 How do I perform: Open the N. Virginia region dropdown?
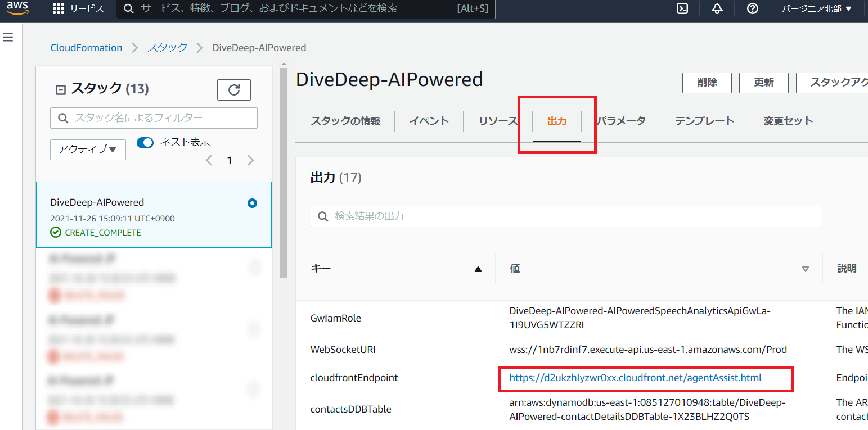click(x=817, y=8)
